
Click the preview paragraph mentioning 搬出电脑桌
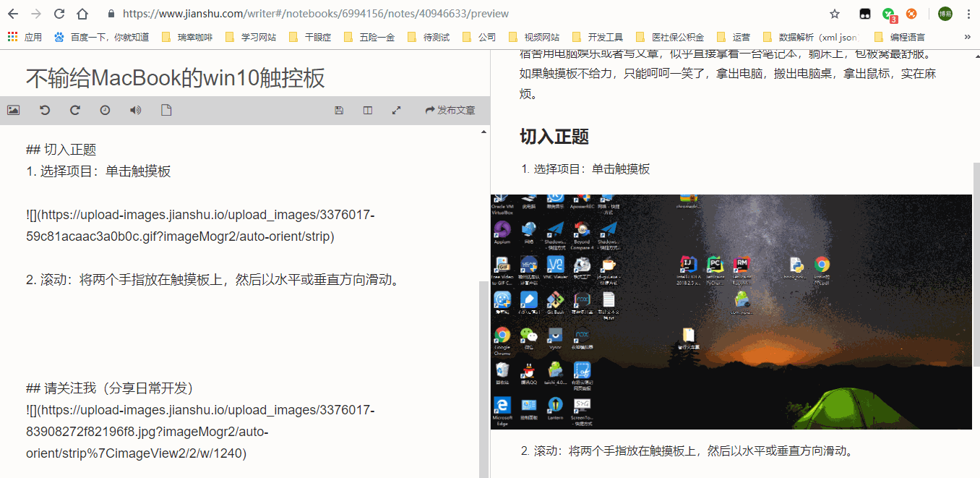coord(728,74)
